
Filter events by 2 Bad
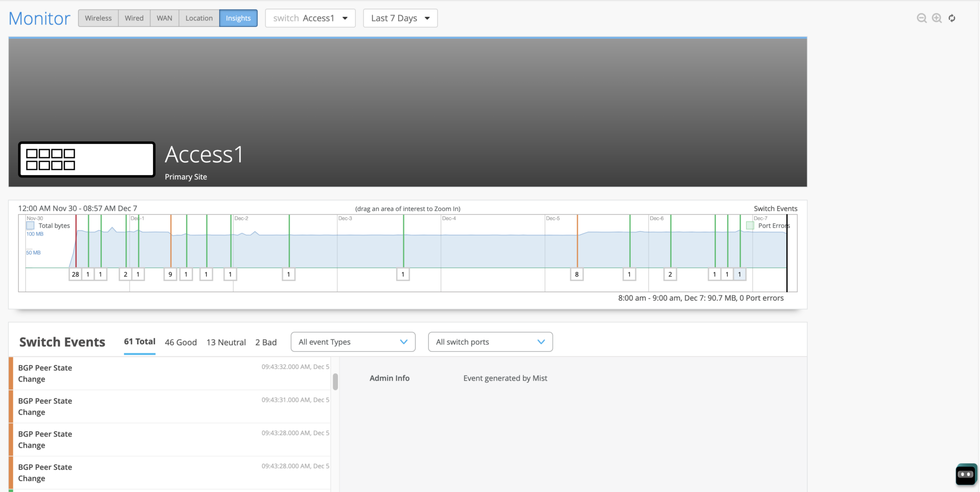pos(266,342)
